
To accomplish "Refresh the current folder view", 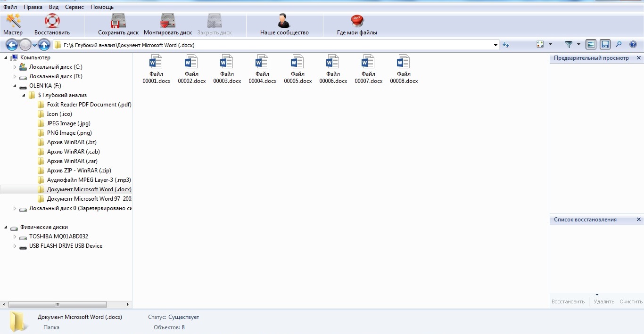I will (506, 45).
